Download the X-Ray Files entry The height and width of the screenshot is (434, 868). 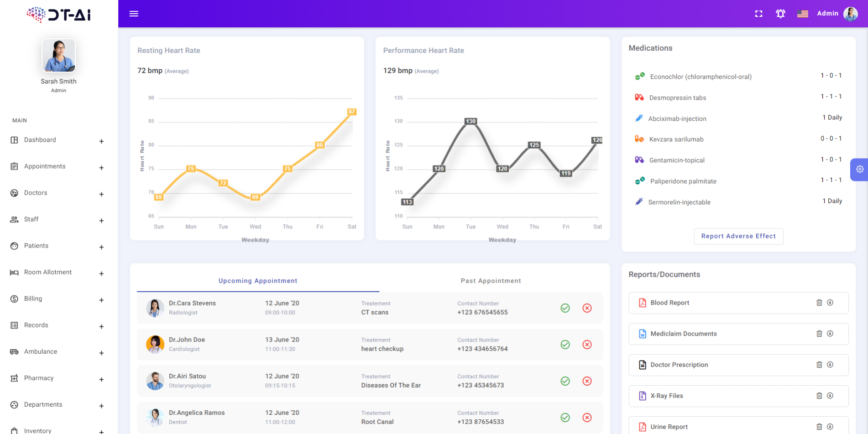(830, 396)
